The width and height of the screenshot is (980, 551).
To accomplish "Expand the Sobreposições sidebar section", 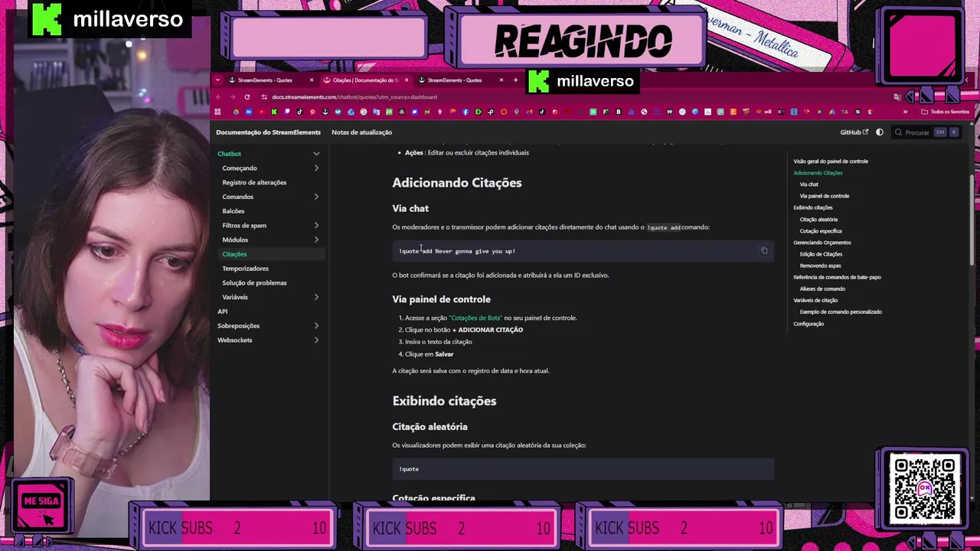I will (x=316, y=326).
